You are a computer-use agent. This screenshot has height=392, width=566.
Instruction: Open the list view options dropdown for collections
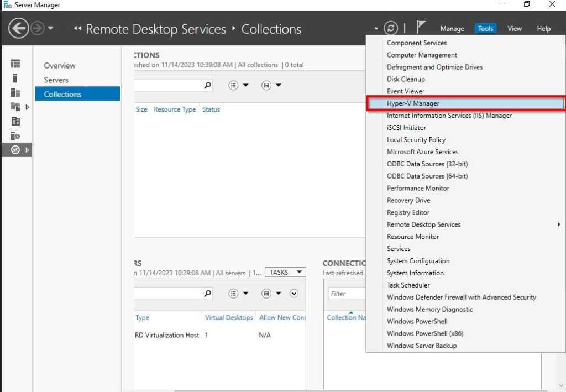(x=239, y=86)
